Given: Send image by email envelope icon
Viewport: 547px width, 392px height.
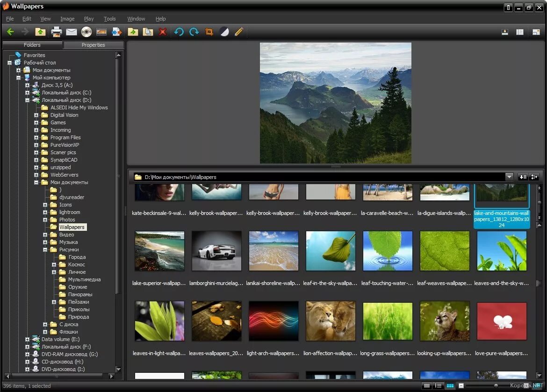Looking at the screenshot, I should (x=72, y=32).
